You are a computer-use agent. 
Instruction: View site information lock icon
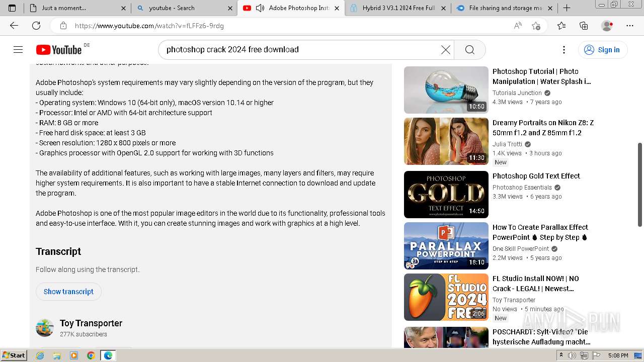pyautogui.click(x=63, y=26)
